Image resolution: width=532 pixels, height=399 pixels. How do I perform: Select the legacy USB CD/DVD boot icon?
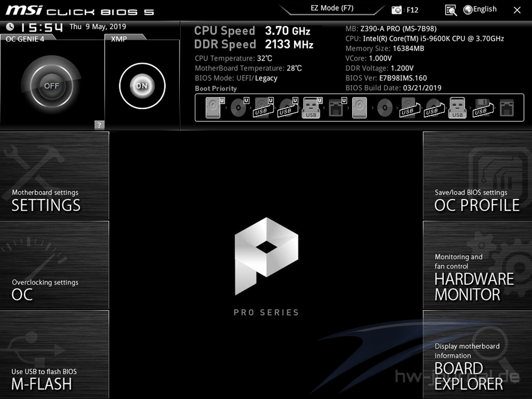tap(434, 108)
